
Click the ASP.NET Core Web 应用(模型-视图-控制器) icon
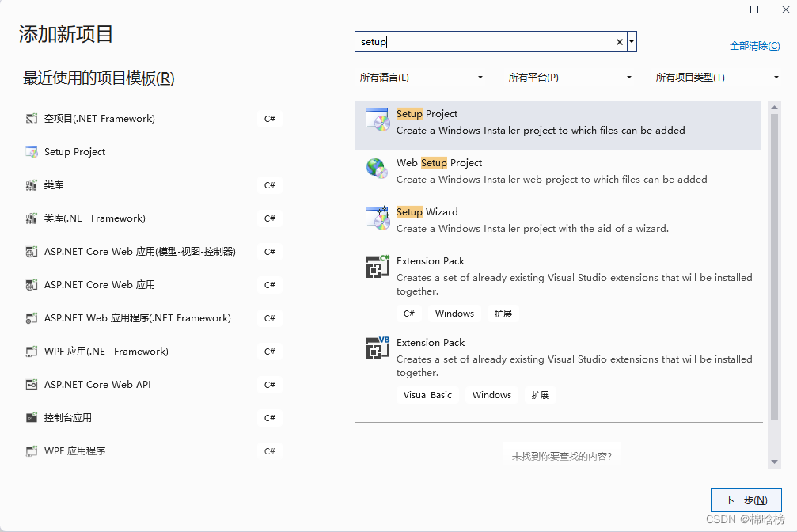pos(32,252)
